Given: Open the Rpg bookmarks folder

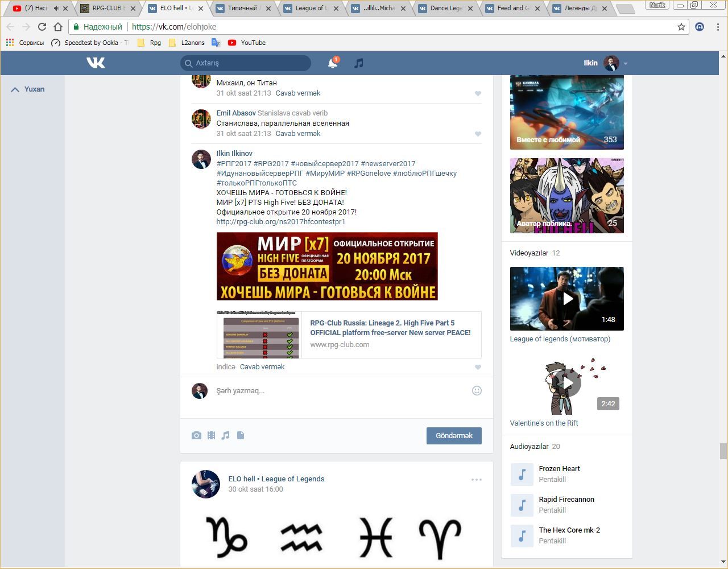Looking at the screenshot, I should tap(150, 43).
